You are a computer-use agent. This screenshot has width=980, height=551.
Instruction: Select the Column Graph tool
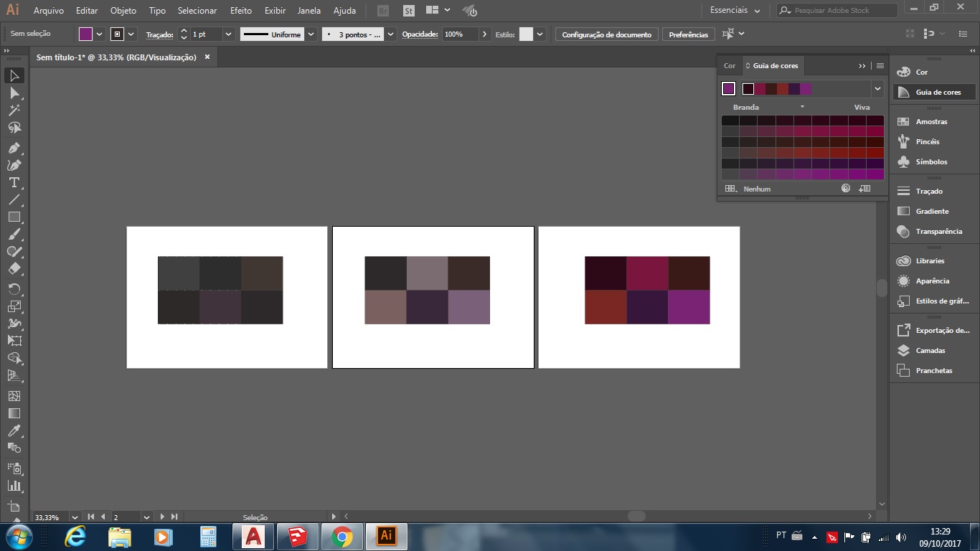pyautogui.click(x=14, y=485)
